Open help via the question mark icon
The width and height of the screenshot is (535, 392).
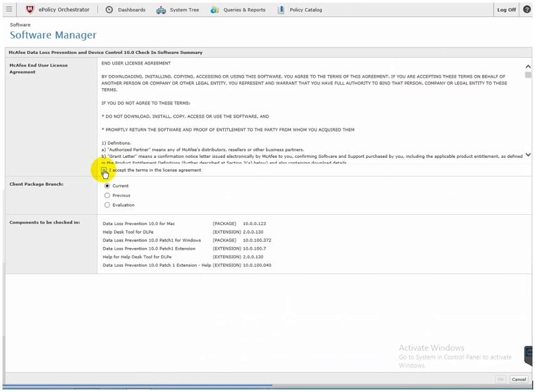(x=527, y=9)
